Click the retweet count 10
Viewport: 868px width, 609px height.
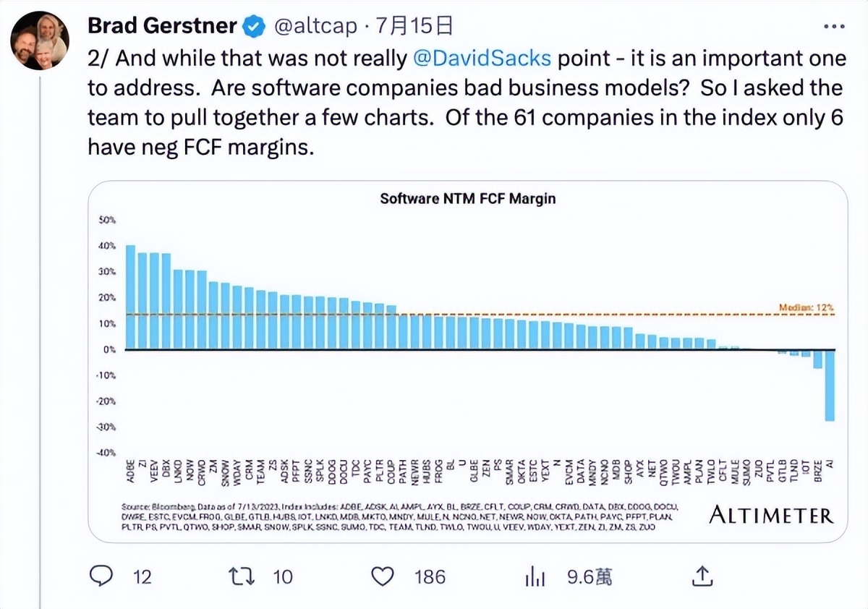tap(282, 576)
